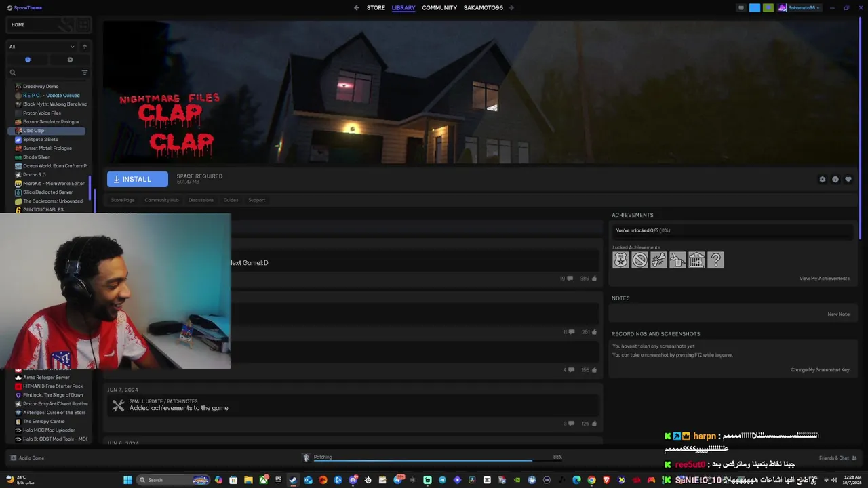The image size is (868, 488).
Task: Open the blue notifications icon in the title bar
Action: [x=754, y=8]
